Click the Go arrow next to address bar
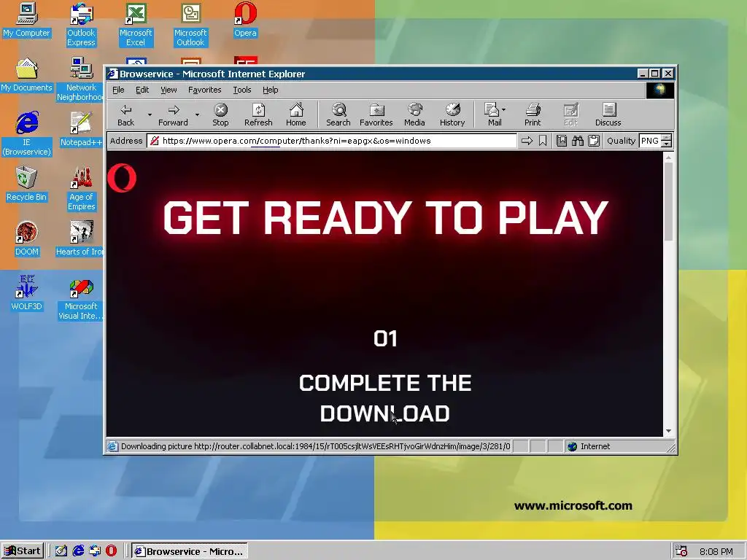747x560 pixels. pos(527,141)
